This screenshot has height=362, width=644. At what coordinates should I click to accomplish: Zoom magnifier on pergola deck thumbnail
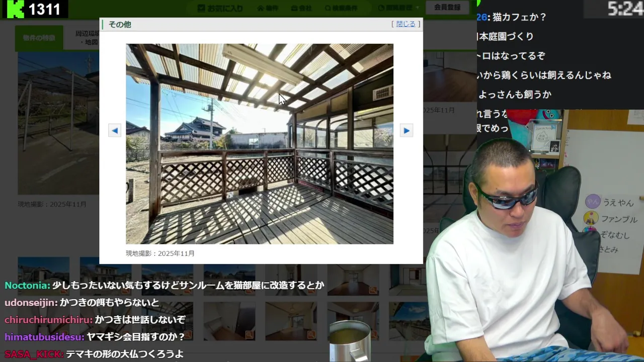[x=188, y=335]
